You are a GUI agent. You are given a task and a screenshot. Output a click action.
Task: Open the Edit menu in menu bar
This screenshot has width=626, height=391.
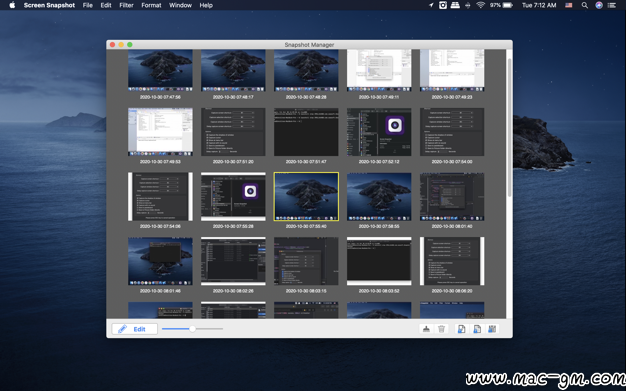pyautogui.click(x=106, y=5)
